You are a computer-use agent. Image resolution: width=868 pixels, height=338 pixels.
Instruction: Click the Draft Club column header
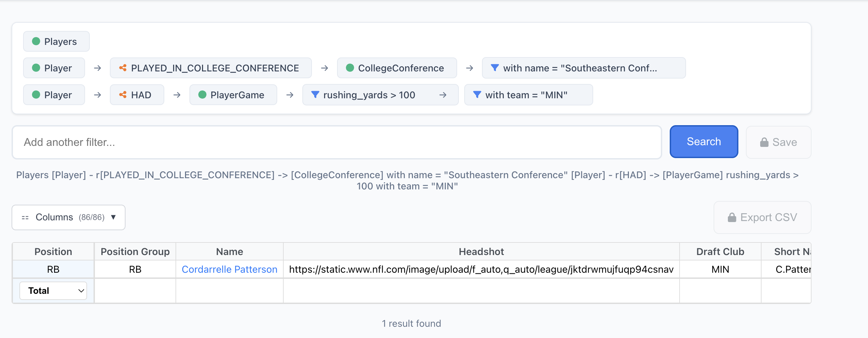[720, 252]
